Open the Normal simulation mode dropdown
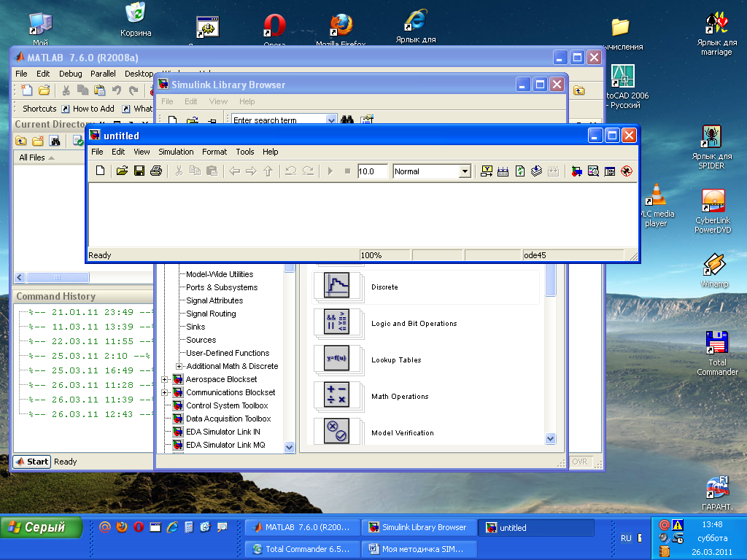The height and width of the screenshot is (560, 747). tap(465, 171)
